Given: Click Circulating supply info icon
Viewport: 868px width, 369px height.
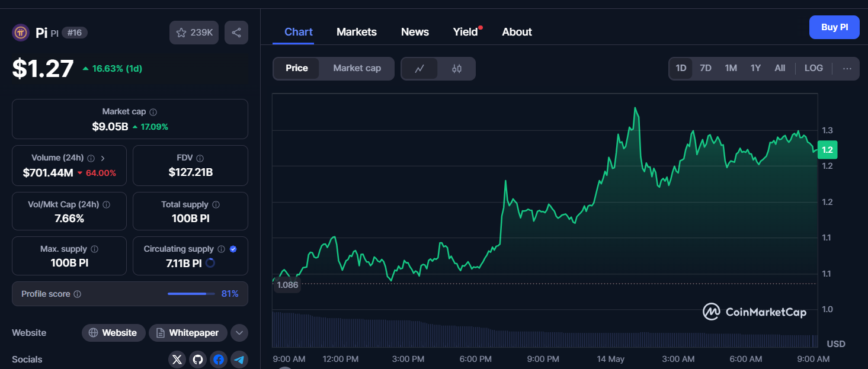Looking at the screenshot, I should pos(221,249).
